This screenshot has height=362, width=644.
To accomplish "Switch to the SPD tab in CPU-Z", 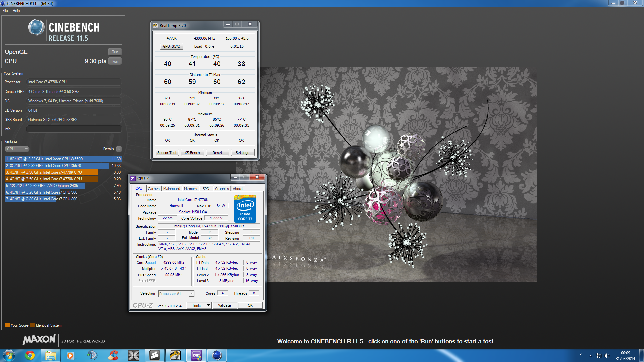I will 206,189.
